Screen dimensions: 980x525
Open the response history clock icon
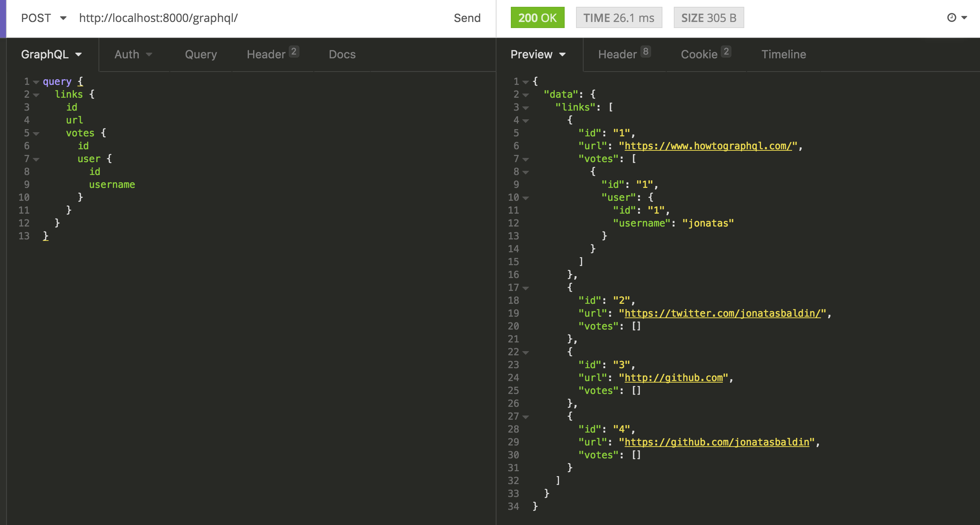pyautogui.click(x=952, y=17)
